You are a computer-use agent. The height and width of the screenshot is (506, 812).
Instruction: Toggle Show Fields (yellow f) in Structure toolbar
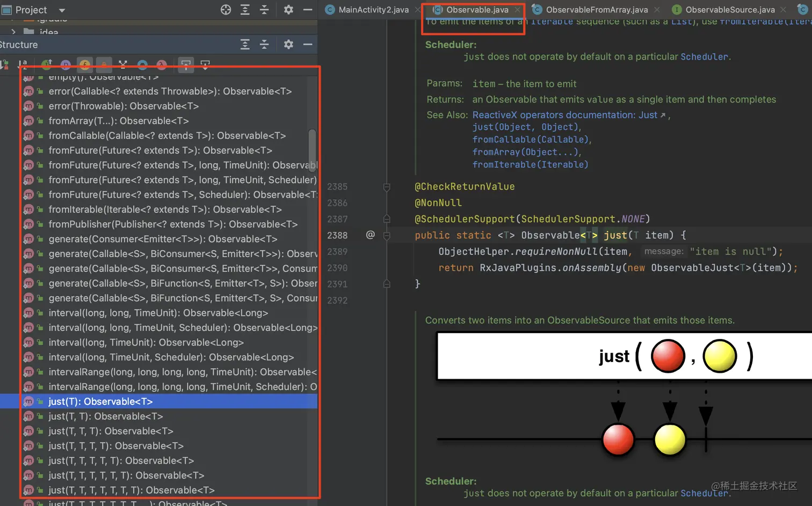pos(85,65)
